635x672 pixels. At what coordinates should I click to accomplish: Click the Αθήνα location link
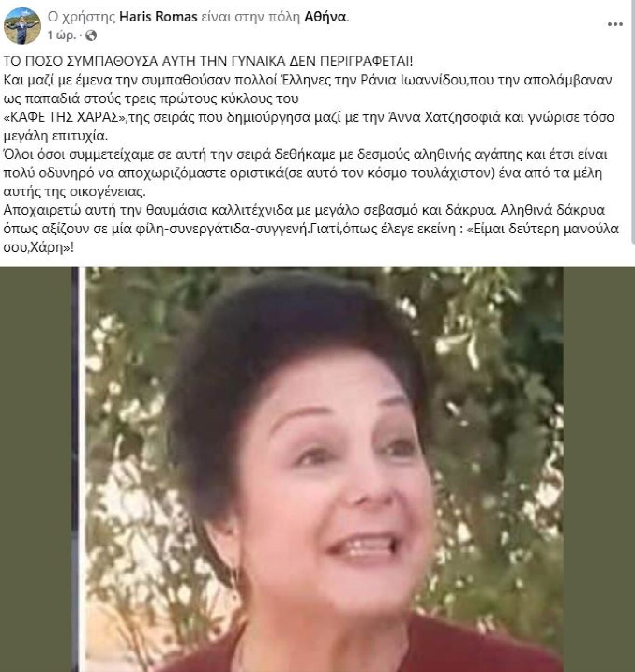pyautogui.click(x=325, y=17)
